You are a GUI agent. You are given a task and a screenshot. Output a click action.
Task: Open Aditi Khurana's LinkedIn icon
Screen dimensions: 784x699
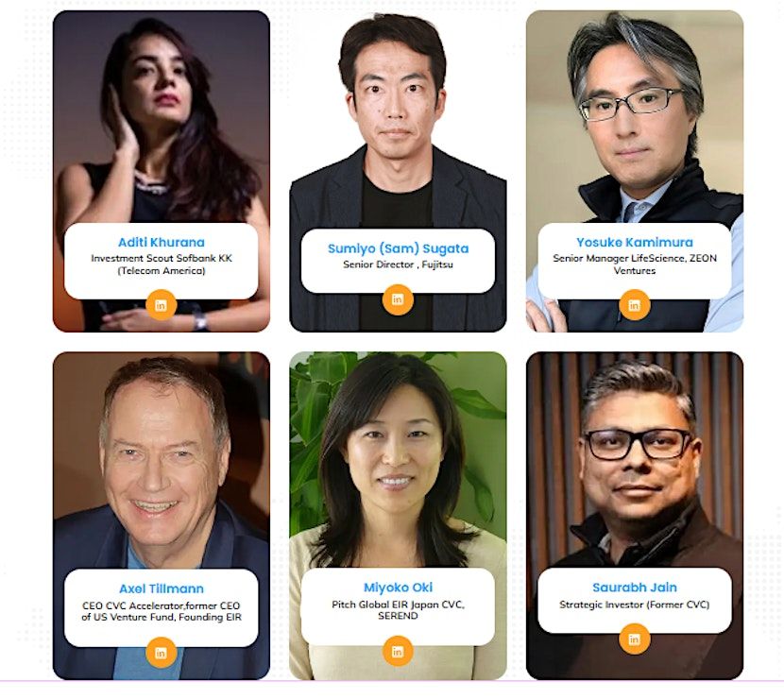tap(161, 305)
